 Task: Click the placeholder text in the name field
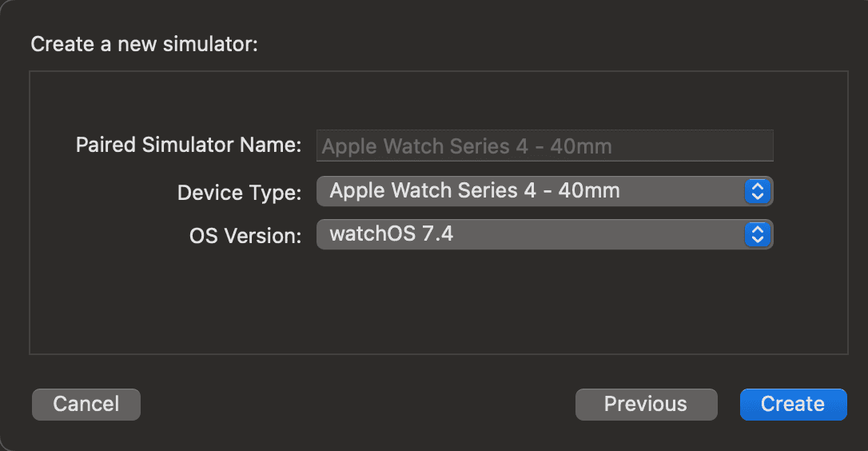click(467, 146)
